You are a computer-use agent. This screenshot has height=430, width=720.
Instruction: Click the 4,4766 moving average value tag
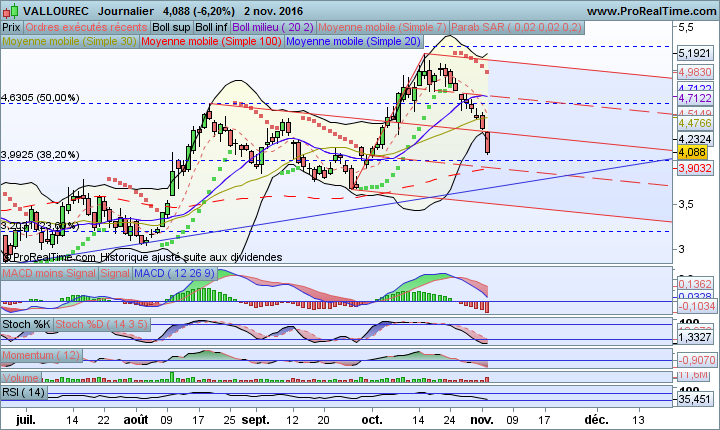click(695, 123)
